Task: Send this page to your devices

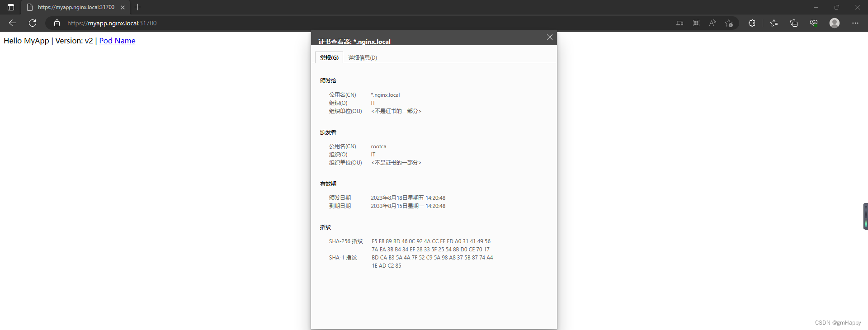Action: (x=679, y=23)
